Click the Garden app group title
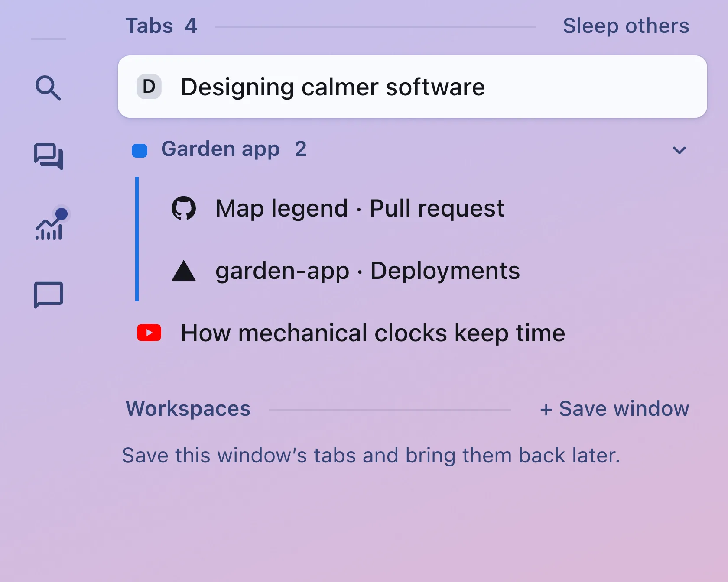Image resolution: width=728 pixels, height=582 pixels. click(x=221, y=149)
